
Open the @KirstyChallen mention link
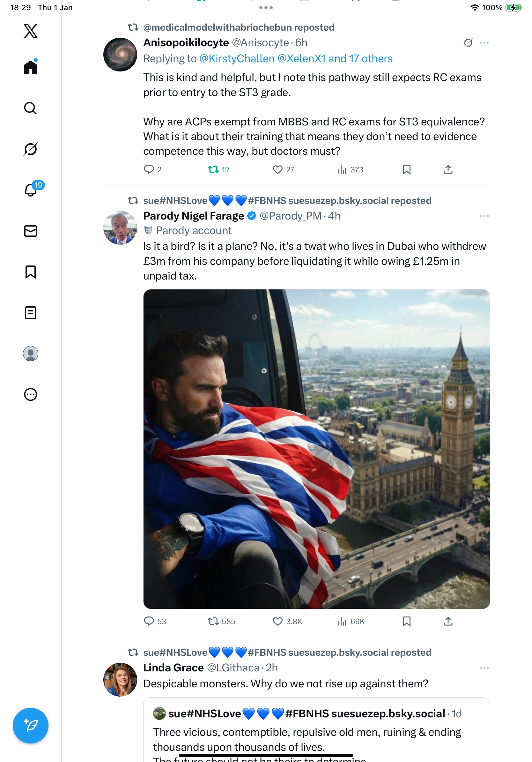click(x=237, y=59)
